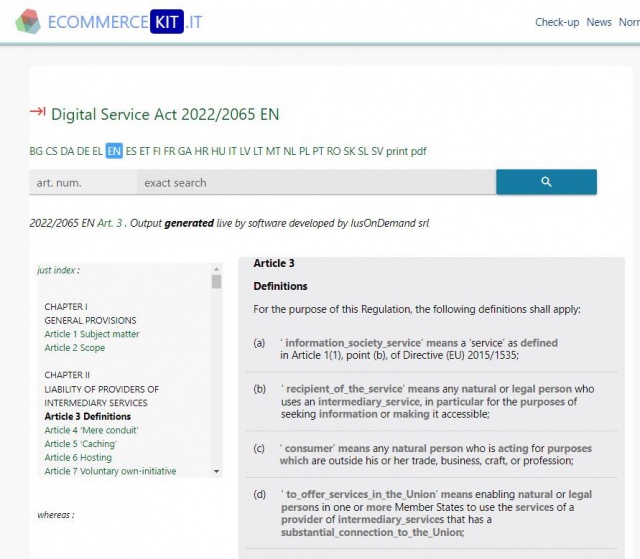Switch language to IT
The height and width of the screenshot is (559, 640).
(232, 151)
